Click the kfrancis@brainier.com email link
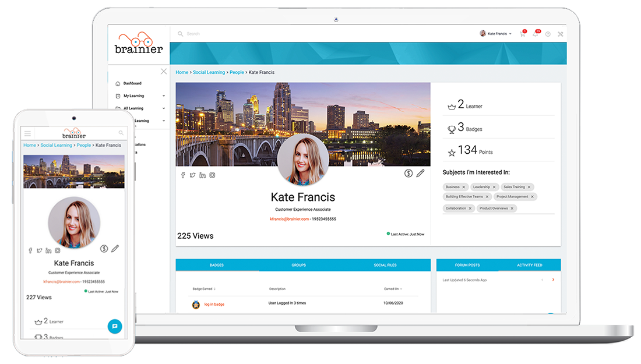641x364 pixels. coord(289,220)
